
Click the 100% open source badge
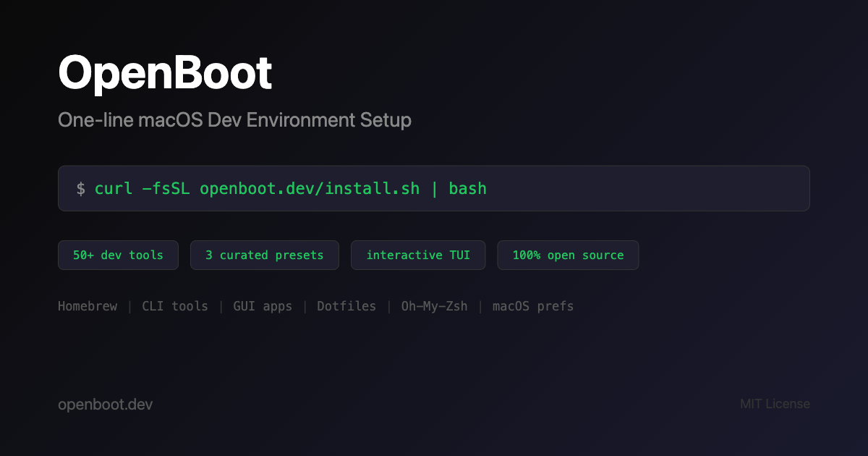[x=568, y=255]
